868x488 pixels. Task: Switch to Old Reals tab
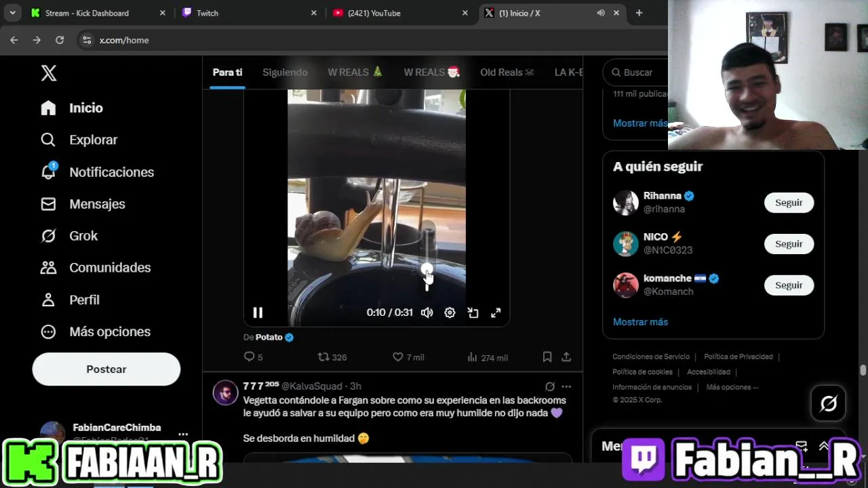tap(507, 73)
